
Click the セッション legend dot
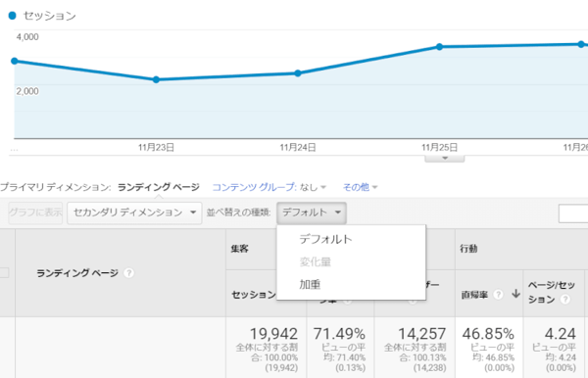(13, 16)
